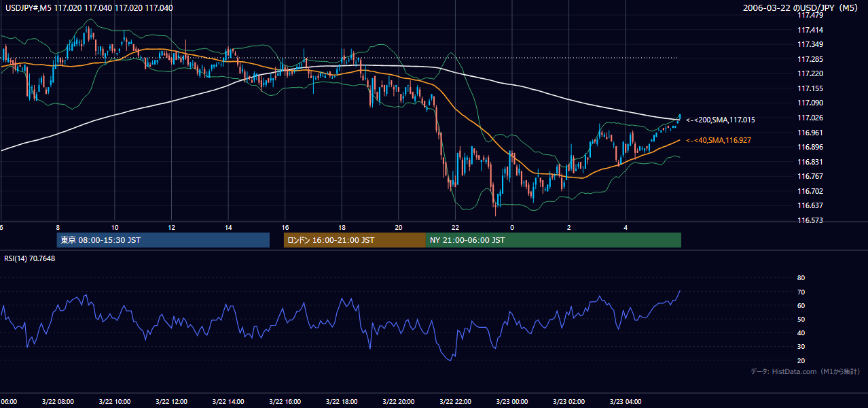868x408 pixels.
Task: Click bottom time label 3/22 14:00
Action: tap(228, 401)
